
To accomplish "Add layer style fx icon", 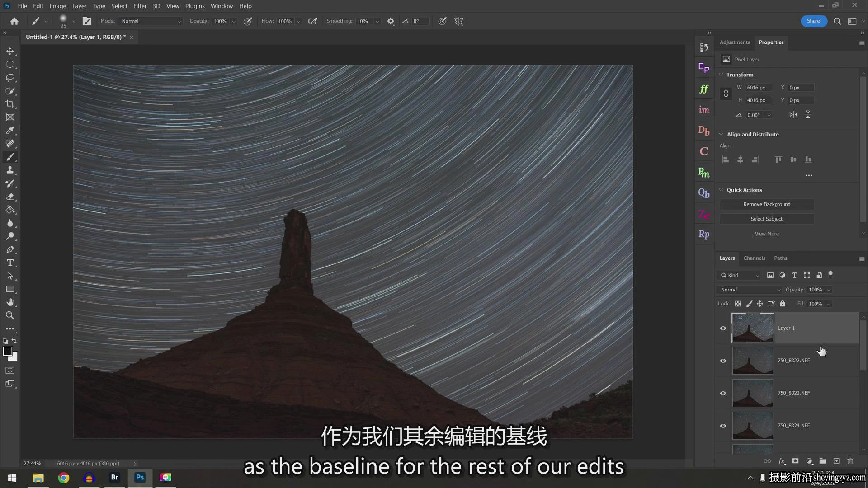I will click(782, 461).
